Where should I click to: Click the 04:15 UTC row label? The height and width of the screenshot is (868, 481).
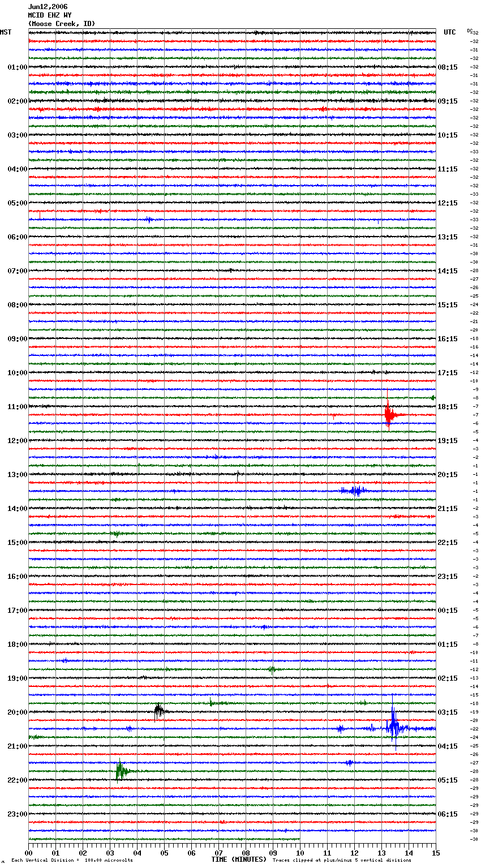click(448, 746)
